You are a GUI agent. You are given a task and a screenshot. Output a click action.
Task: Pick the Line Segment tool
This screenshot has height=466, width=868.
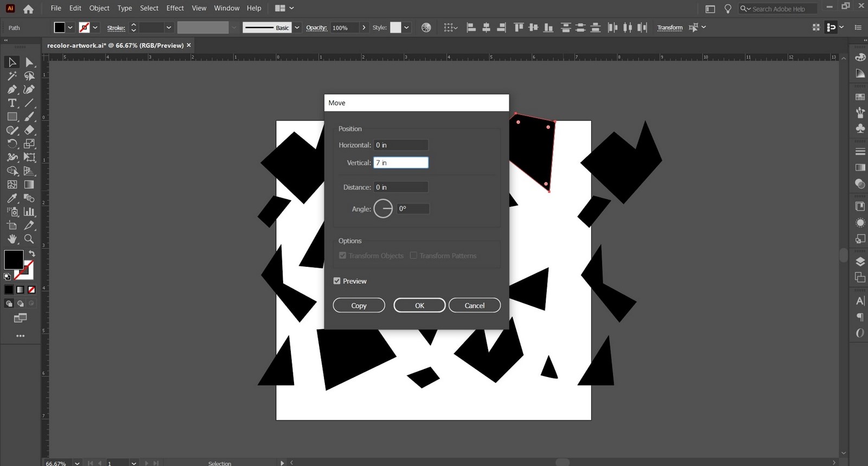pyautogui.click(x=29, y=103)
